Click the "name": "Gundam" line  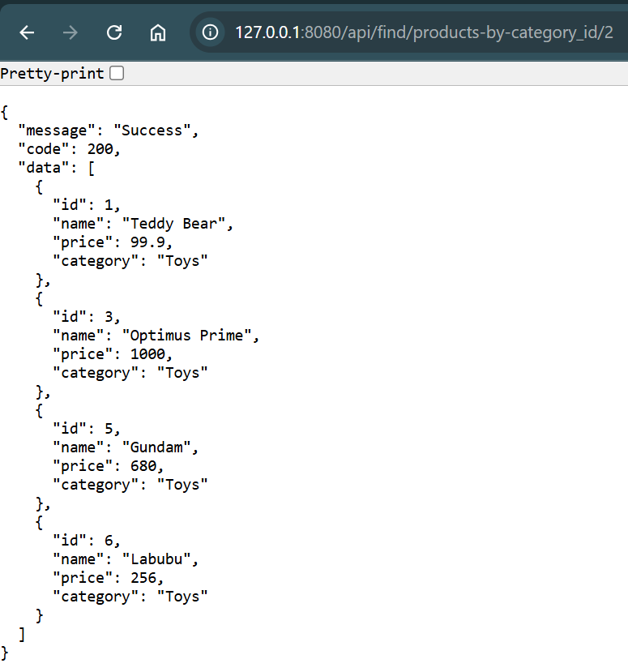[126, 447]
